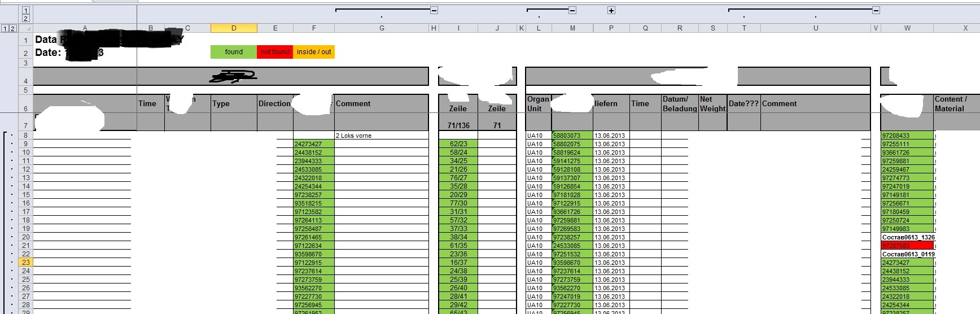Select the cell containing 62/23

458,144
